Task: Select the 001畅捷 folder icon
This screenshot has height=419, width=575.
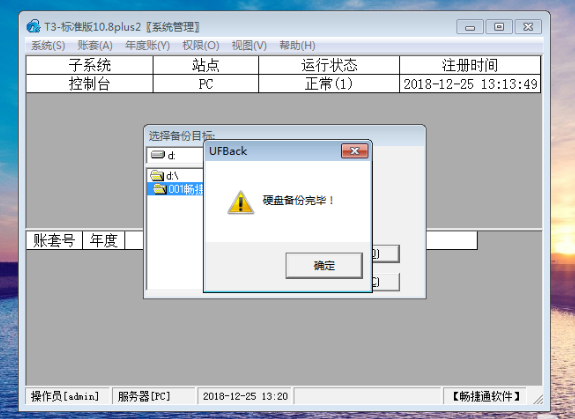Action: point(160,189)
